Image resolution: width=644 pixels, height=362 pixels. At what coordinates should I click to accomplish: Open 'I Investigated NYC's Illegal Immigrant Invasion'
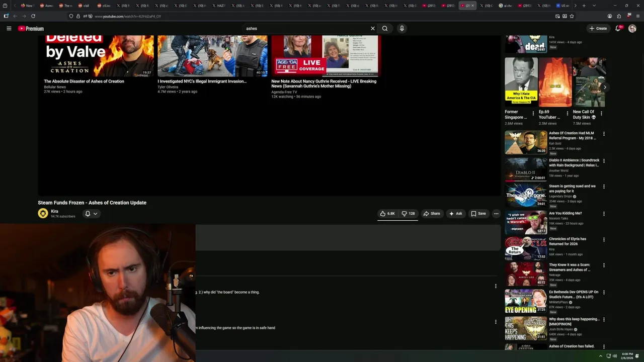coord(202,81)
